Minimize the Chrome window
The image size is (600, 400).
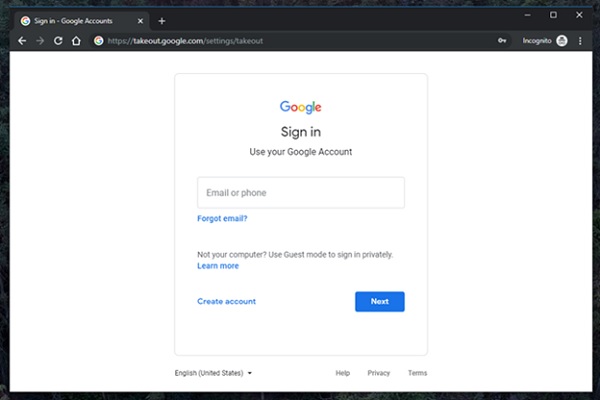527,15
